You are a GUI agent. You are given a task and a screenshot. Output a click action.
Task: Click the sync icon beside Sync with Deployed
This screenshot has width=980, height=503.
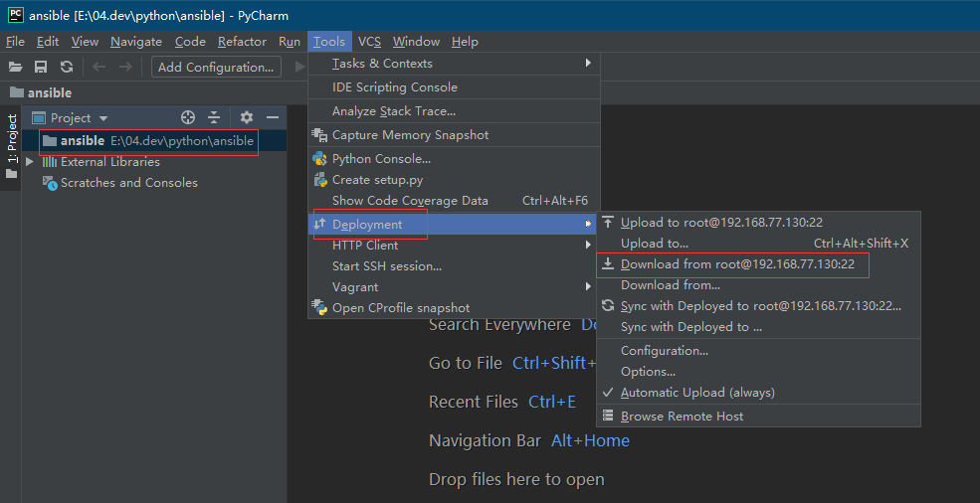coord(608,305)
